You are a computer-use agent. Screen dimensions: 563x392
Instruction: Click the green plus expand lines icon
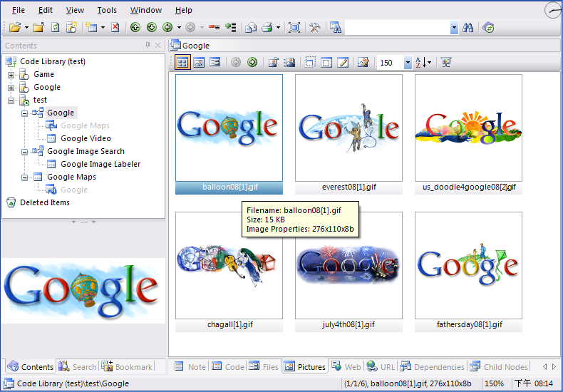click(230, 27)
